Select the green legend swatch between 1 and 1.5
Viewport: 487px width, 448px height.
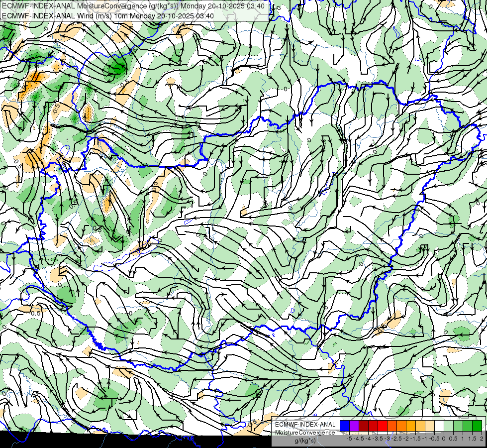468,426
